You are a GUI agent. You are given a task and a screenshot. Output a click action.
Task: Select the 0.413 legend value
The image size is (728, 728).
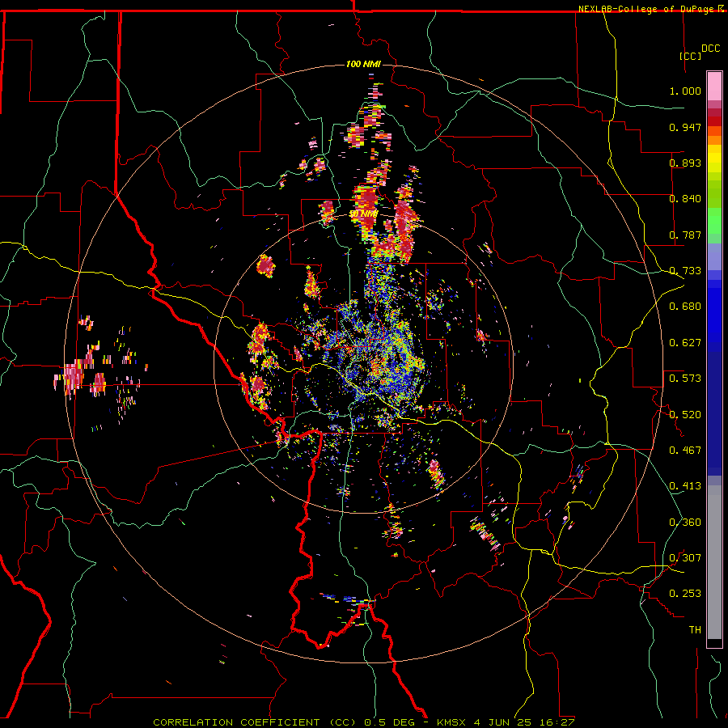[685, 486]
